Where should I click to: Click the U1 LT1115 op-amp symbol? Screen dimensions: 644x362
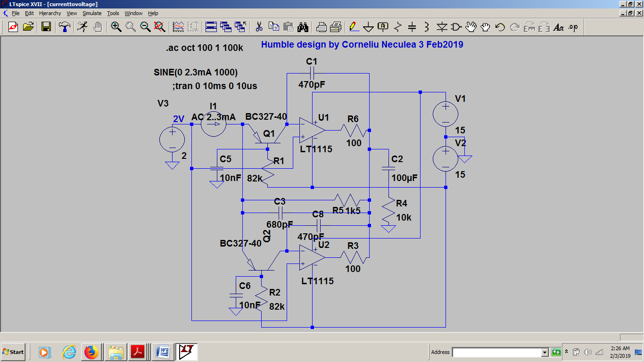pos(312,130)
